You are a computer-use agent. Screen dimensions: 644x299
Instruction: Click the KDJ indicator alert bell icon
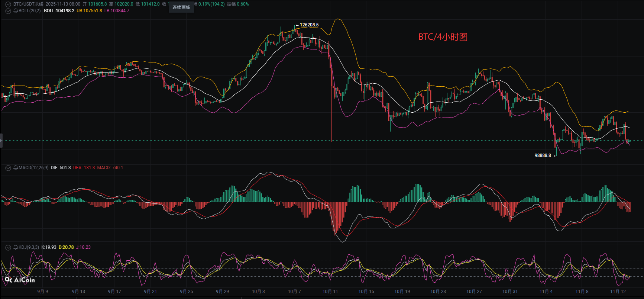16,247
